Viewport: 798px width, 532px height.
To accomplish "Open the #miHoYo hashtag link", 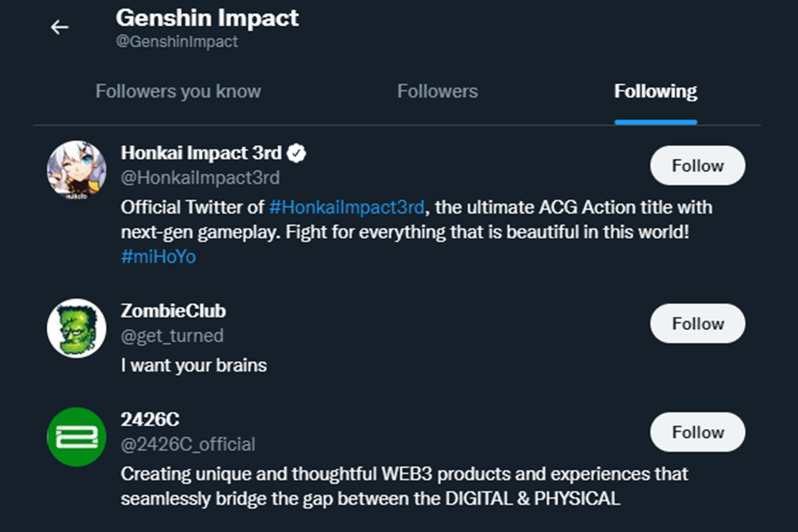I will click(x=158, y=257).
